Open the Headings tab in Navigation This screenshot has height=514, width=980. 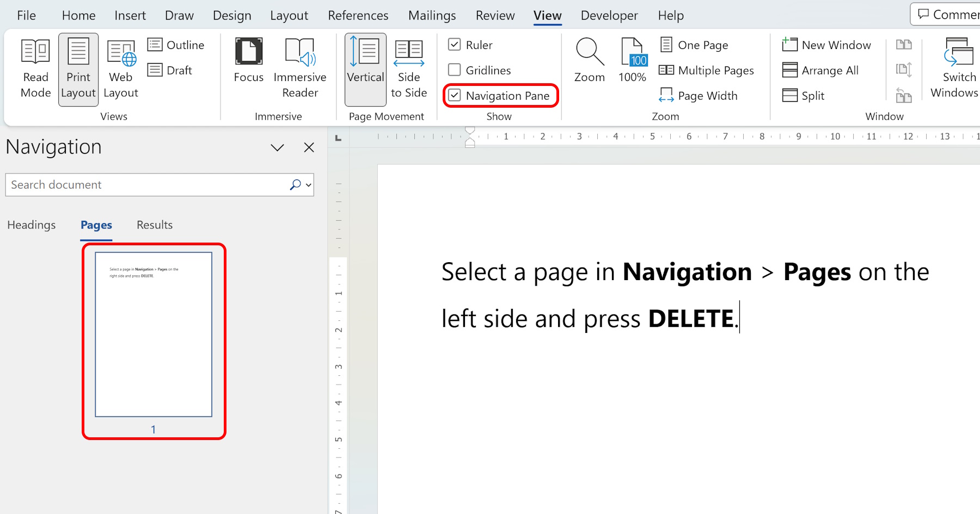[31, 225]
